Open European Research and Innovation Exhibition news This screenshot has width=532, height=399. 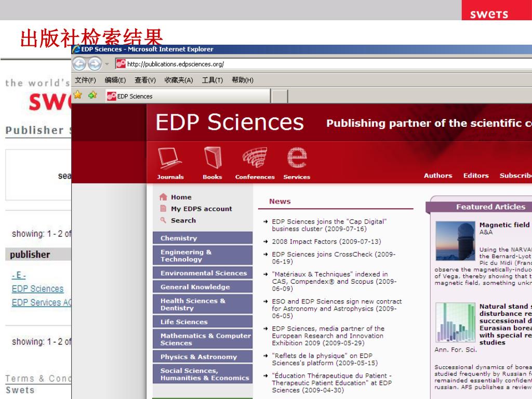(328, 336)
